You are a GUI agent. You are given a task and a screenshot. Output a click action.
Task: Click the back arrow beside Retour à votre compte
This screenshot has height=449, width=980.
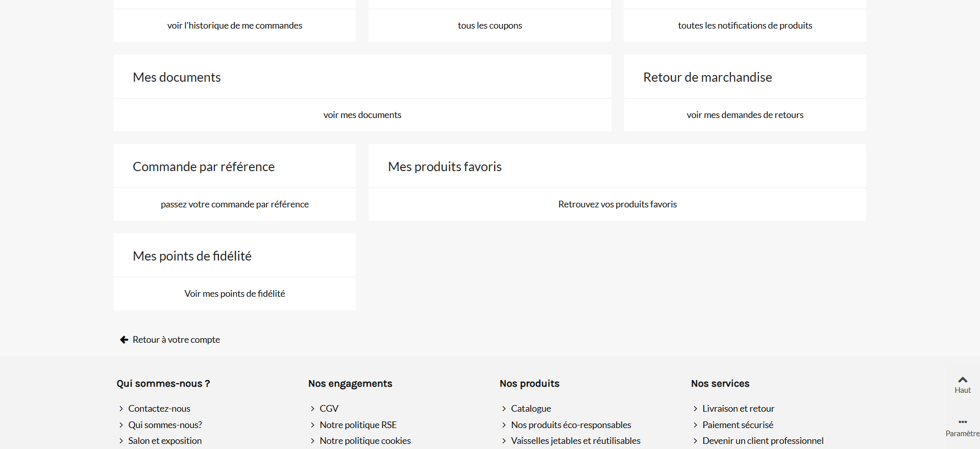(x=124, y=340)
